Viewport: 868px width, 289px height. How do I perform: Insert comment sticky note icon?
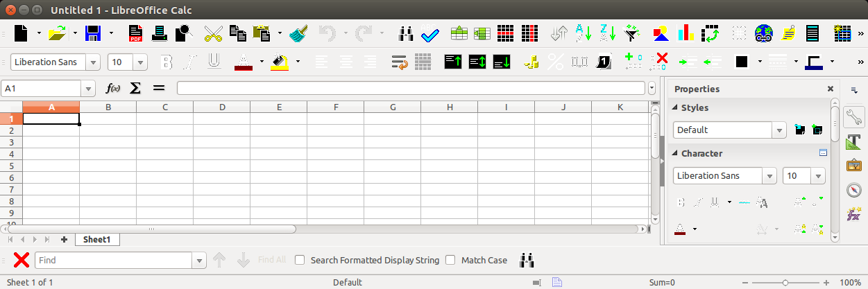pyautogui.click(x=788, y=33)
